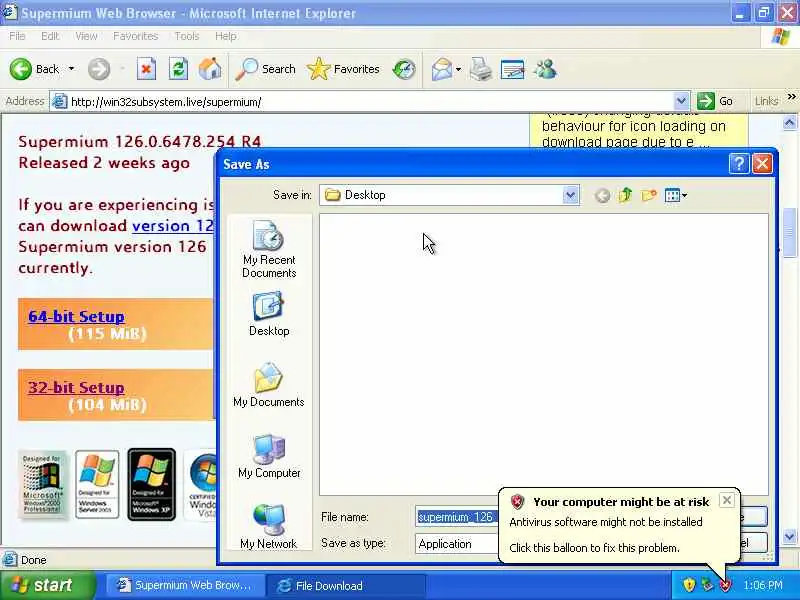Click the page scrollbar up arrow
This screenshot has height=600, width=800.
pos(790,122)
